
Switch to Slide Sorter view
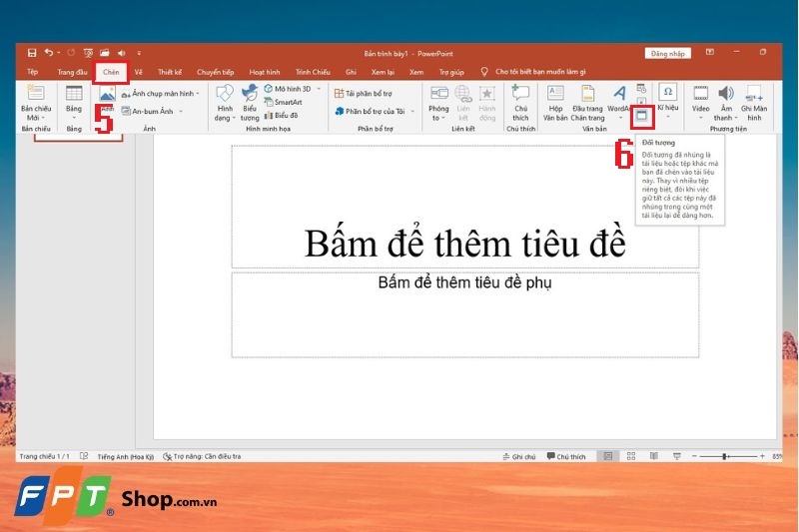631,457
